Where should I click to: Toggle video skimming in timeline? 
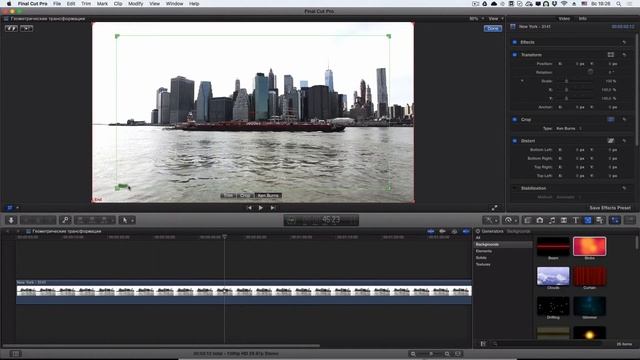[x=431, y=231]
